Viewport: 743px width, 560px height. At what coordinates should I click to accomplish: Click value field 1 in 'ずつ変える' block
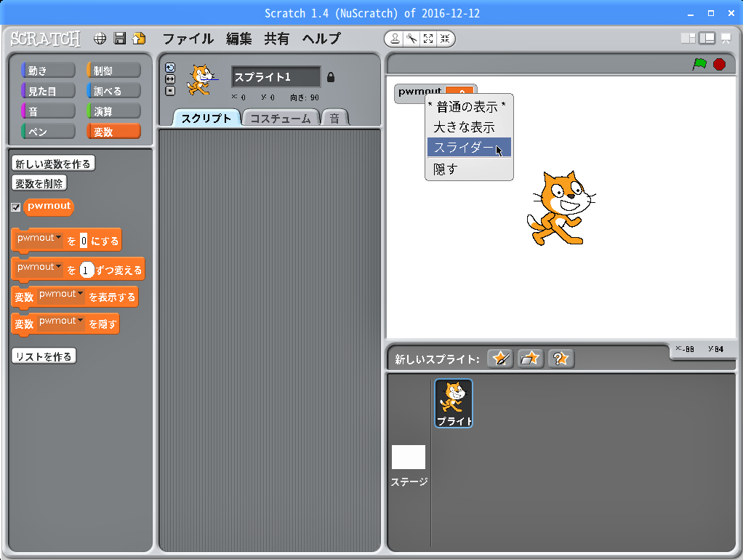pyautogui.click(x=86, y=271)
